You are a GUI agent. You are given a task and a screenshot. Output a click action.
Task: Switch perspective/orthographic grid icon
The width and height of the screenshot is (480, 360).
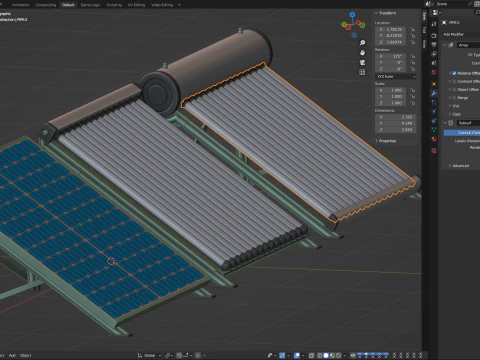click(362, 72)
